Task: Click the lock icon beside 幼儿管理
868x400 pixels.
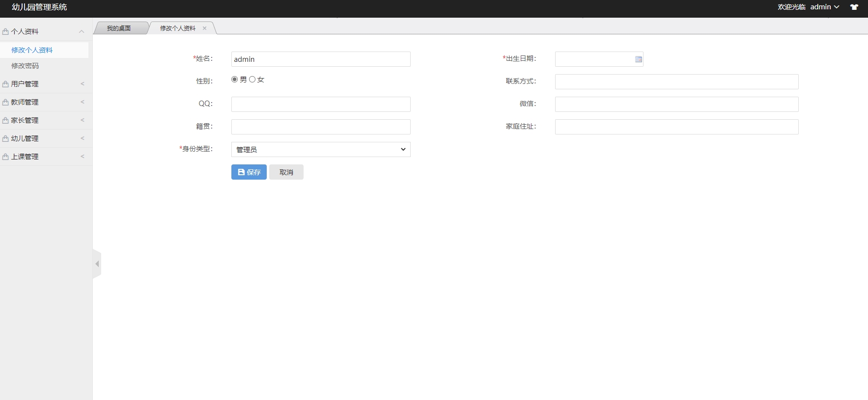Action: click(5, 139)
